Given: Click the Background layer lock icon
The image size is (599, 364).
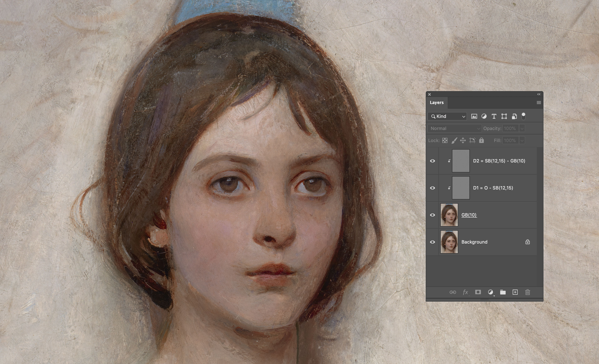Looking at the screenshot, I should [x=527, y=242].
